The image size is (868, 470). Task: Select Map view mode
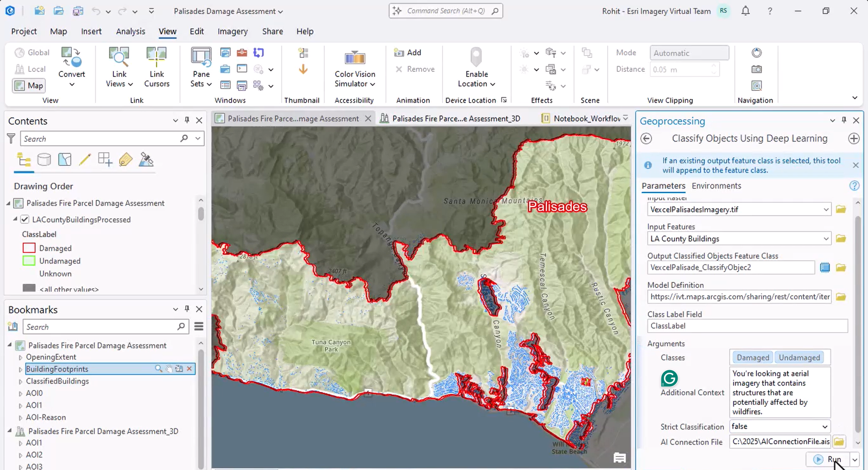click(x=29, y=85)
